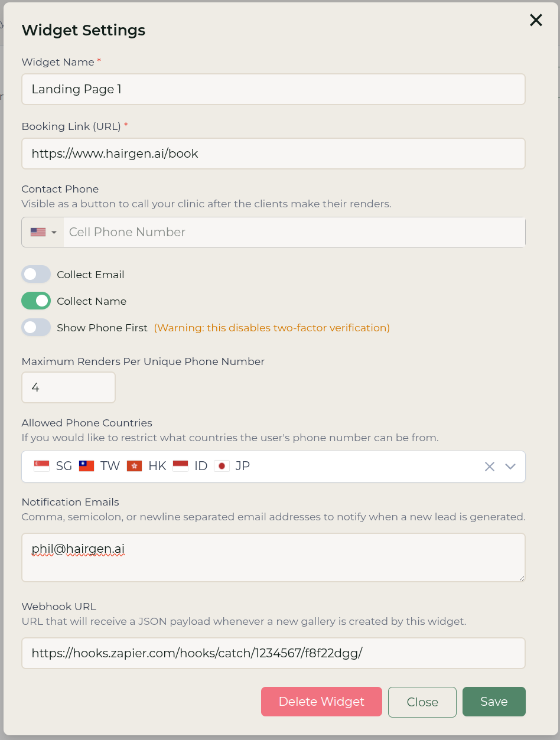This screenshot has width=560, height=740.
Task: Turn on Show Phone First
Action: (36, 327)
